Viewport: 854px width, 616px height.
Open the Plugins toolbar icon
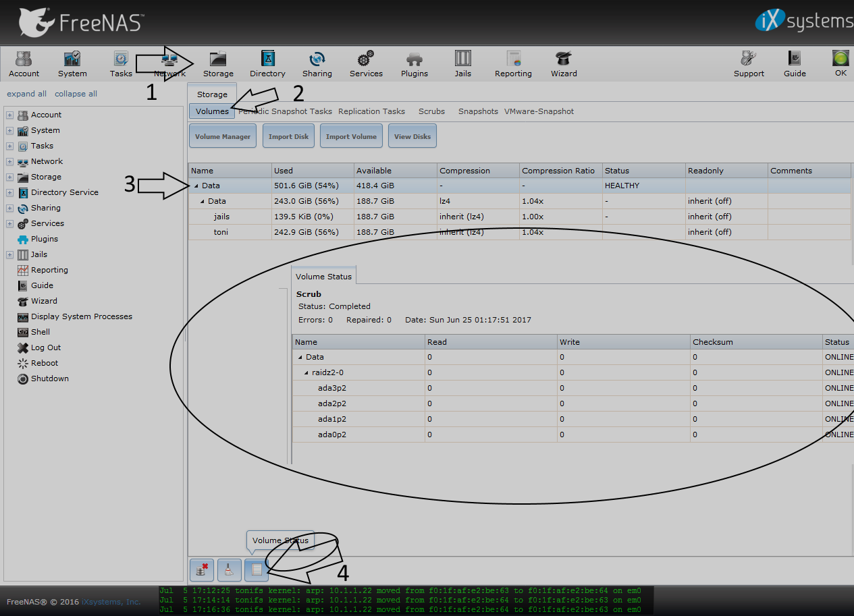(x=415, y=64)
